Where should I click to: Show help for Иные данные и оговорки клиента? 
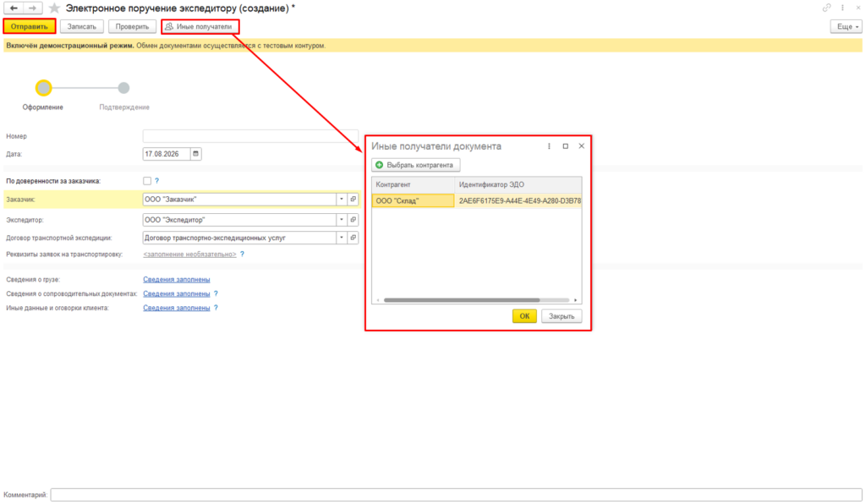pyautogui.click(x=216, y=308)
